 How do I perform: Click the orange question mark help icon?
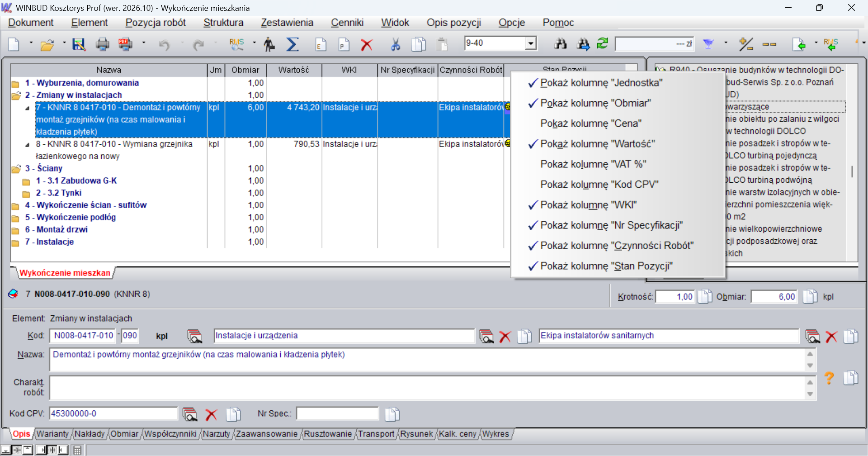829,378
